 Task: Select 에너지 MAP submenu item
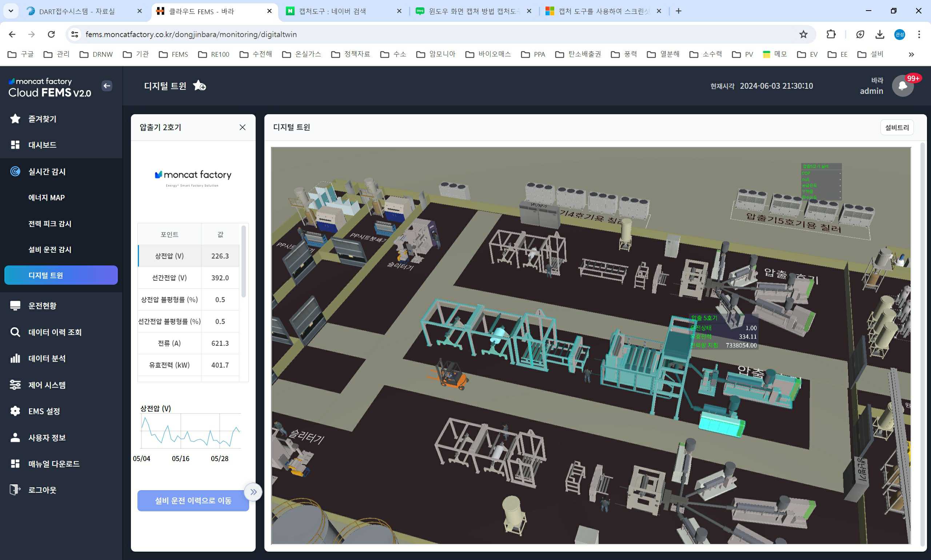(47, 198)
